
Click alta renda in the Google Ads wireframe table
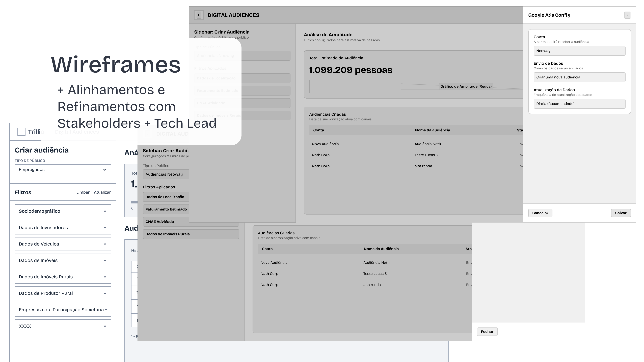[x=423, y=166]
